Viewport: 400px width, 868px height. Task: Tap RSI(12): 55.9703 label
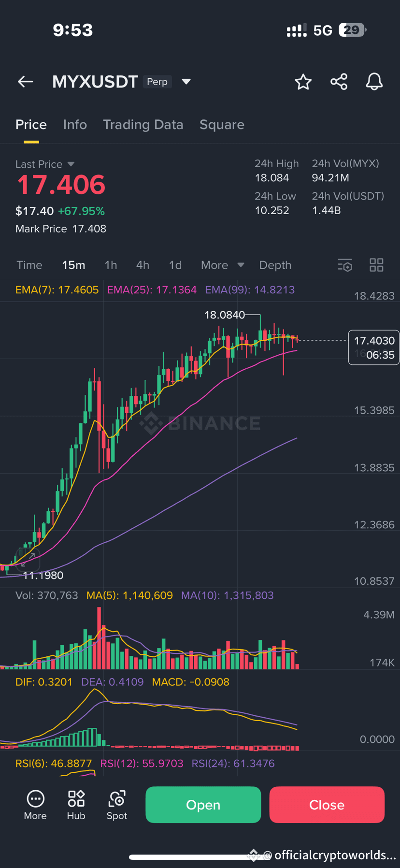point(142,764)
